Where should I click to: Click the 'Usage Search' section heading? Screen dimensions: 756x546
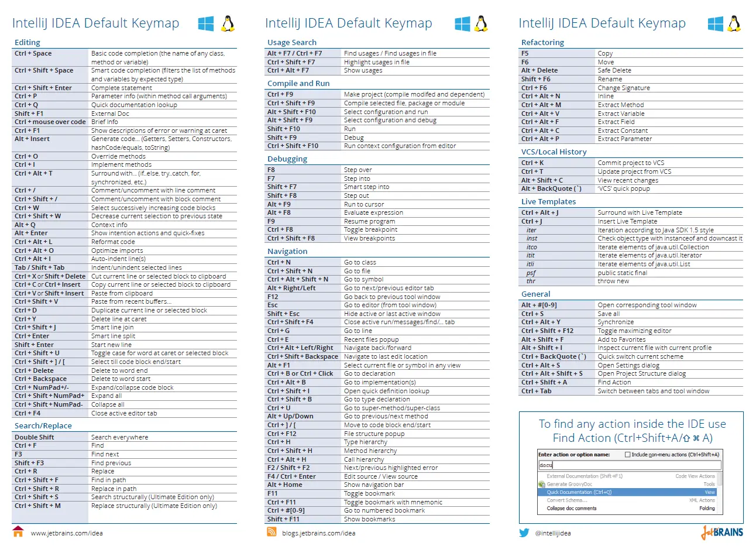[x=292, y=43]
